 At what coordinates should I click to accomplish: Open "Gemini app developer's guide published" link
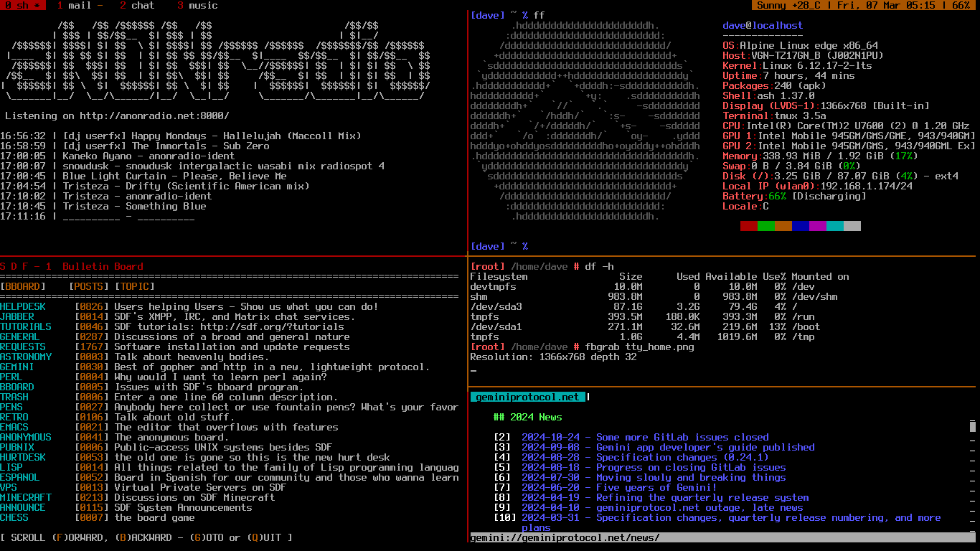(705, 447)
